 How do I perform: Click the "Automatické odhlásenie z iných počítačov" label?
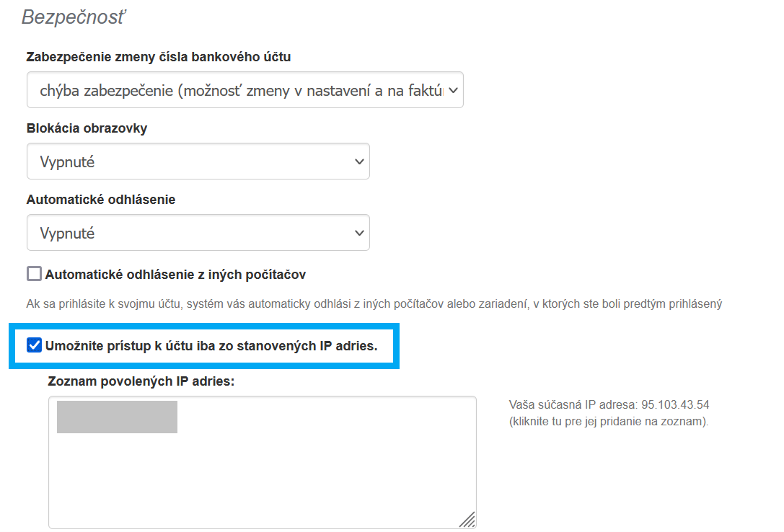[175, 275]
